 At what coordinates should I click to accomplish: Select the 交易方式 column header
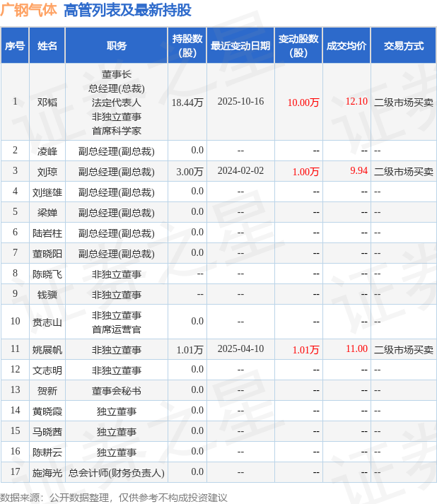tap(404, 46)
